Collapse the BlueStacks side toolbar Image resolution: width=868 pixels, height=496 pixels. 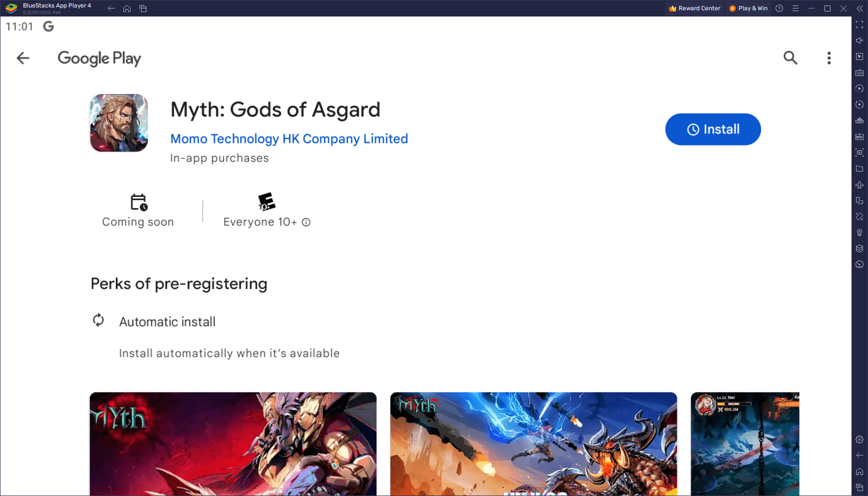(860, 8)
